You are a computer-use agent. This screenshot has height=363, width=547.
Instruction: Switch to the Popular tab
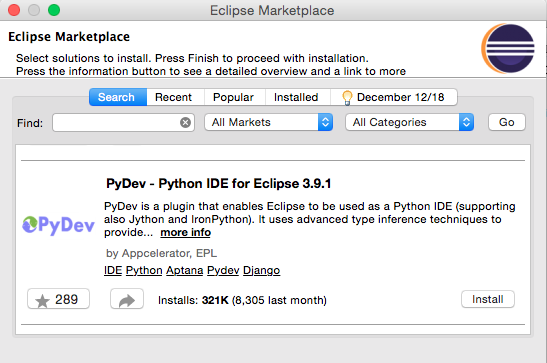pos(234,97)
